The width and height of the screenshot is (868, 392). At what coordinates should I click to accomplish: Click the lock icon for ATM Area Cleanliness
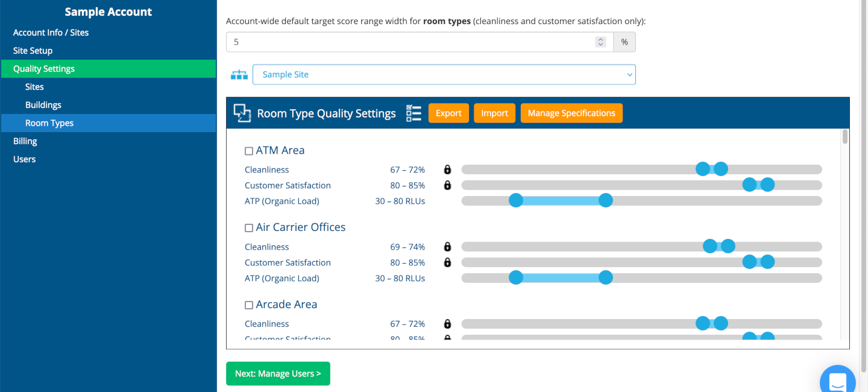(x=447, y=169)
